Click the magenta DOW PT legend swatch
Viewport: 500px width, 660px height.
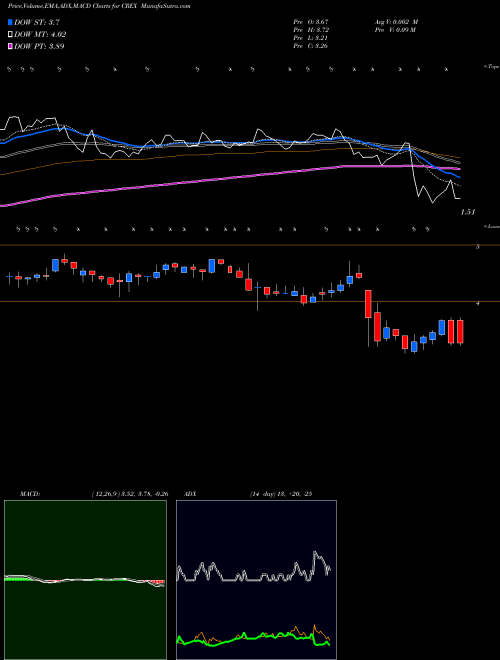pos(10,46)
